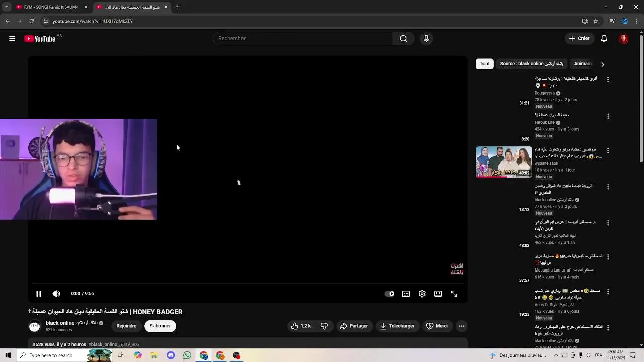Open the account avatar menu
Viewport: 644px width, 362px height.
click(x=623, y=39)
